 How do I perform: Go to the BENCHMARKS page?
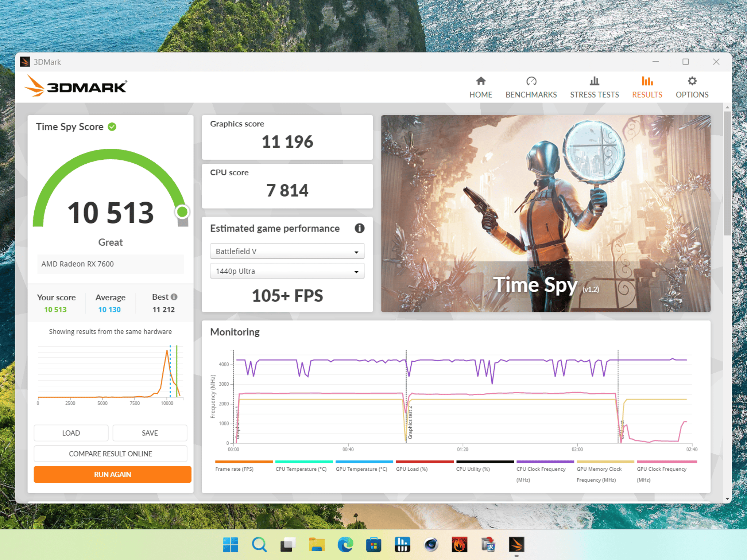[x=531, y=87]
